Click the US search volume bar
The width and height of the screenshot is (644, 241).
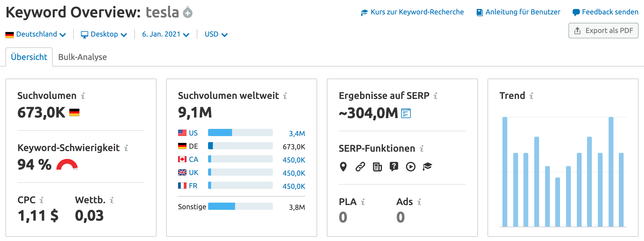pos(240,132)
